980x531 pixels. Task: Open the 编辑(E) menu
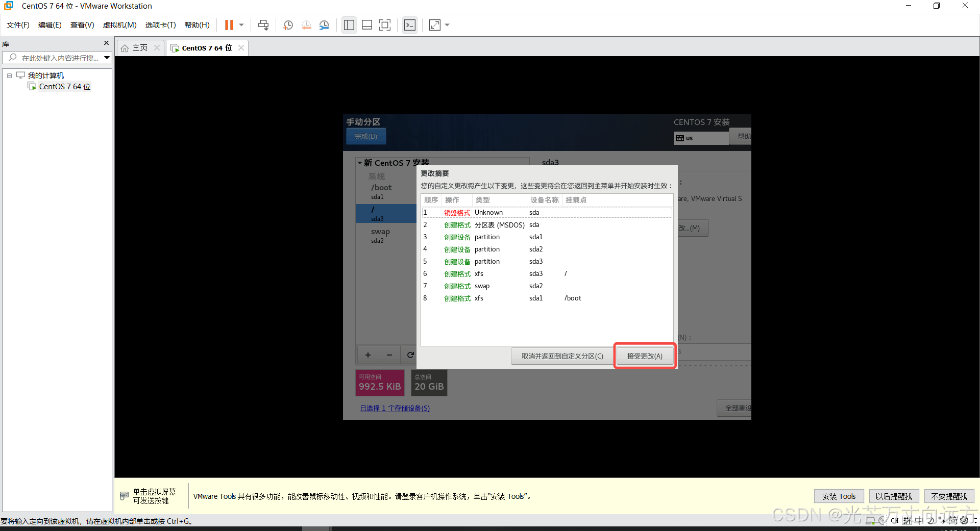(50, 25)
